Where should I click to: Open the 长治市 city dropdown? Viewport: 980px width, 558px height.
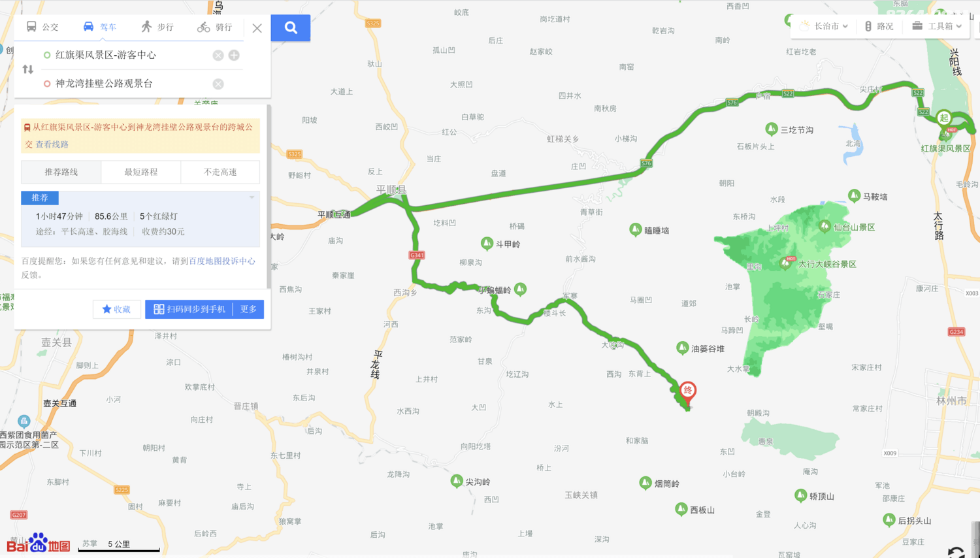(x=825, y=26)
